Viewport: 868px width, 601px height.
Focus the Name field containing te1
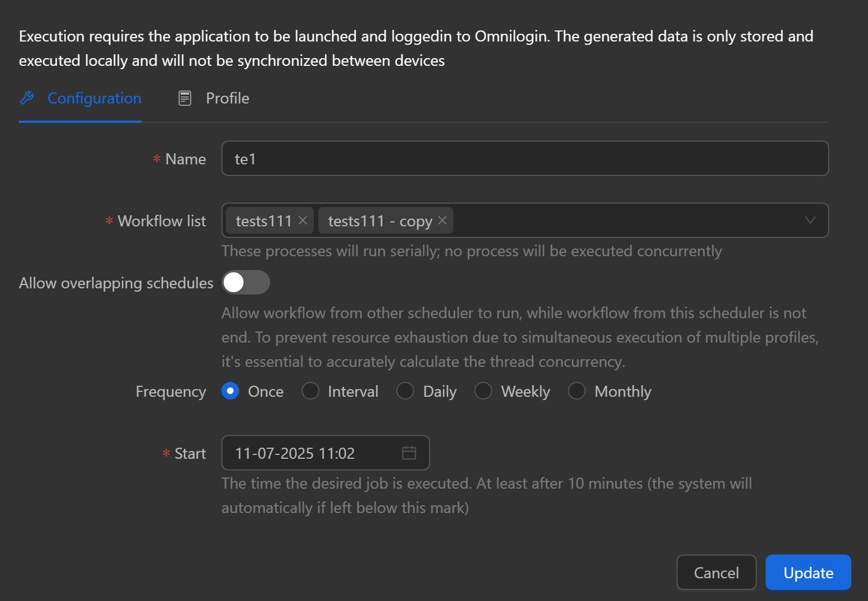point(524,159)
